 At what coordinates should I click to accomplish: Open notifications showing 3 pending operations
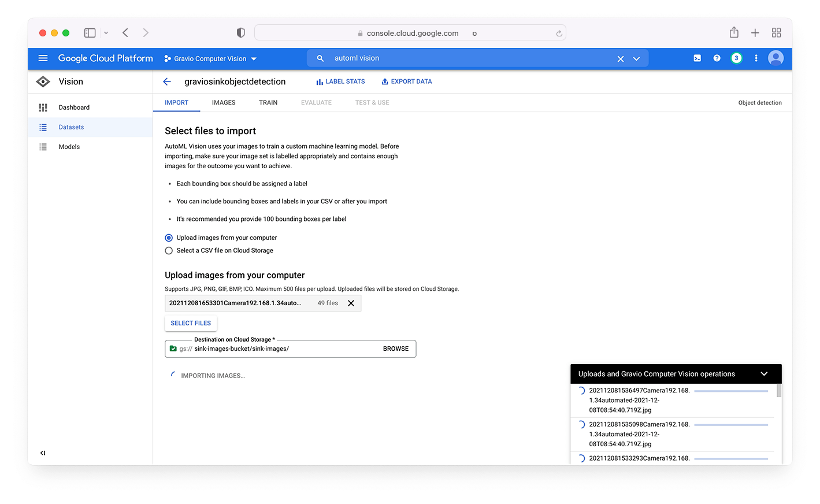736,58
